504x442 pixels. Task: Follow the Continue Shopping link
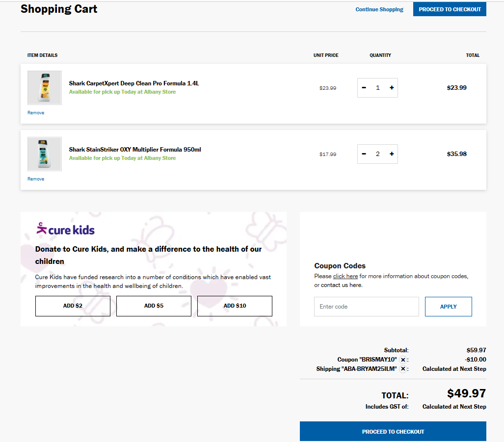(x=379, y=9)
